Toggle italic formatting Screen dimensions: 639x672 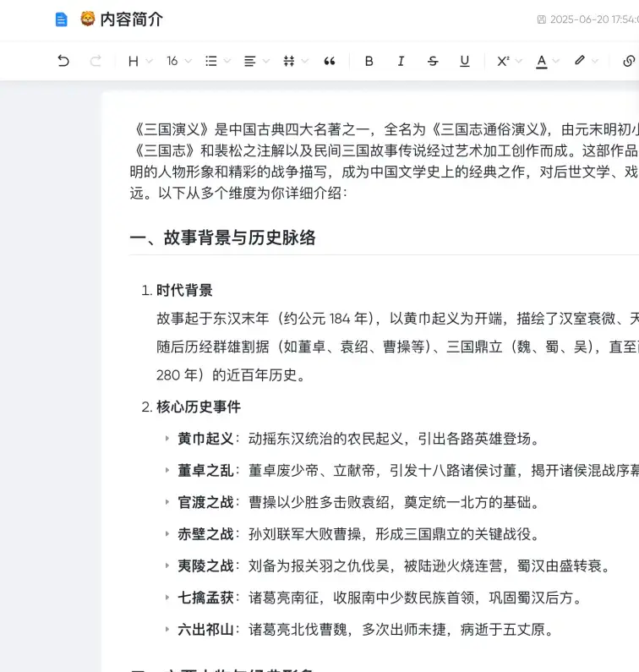click(401, 62)
